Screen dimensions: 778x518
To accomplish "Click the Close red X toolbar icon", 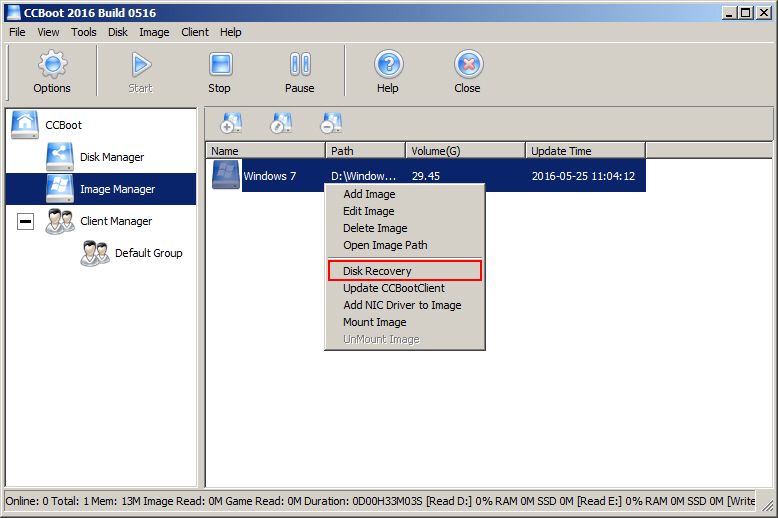I will 468,64.
